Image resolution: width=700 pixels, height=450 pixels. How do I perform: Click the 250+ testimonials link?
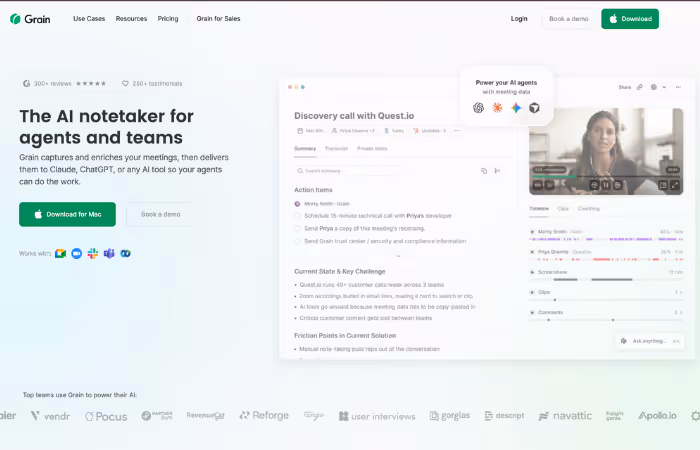coord(157,83)
